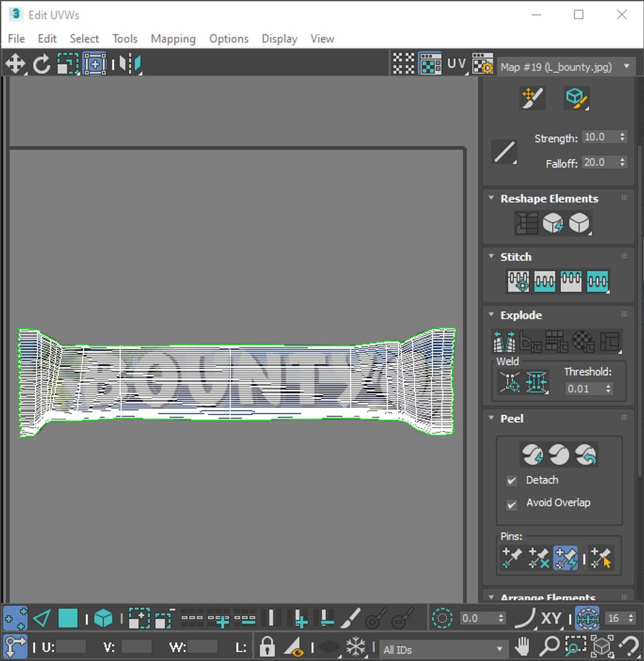Image resolution: width=644 pixels, height=661 pixels.
Task: Adjust the Strength spinner arrows
Action: click(623, 137)
